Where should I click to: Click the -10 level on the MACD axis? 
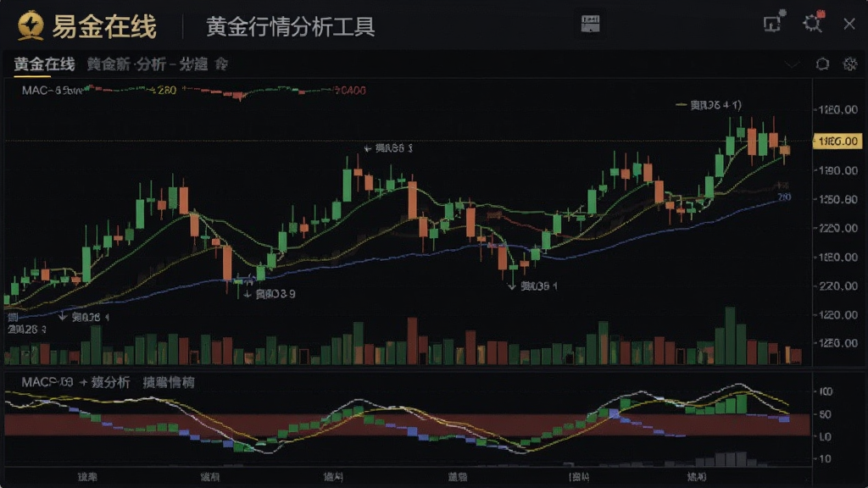point(824,458)
